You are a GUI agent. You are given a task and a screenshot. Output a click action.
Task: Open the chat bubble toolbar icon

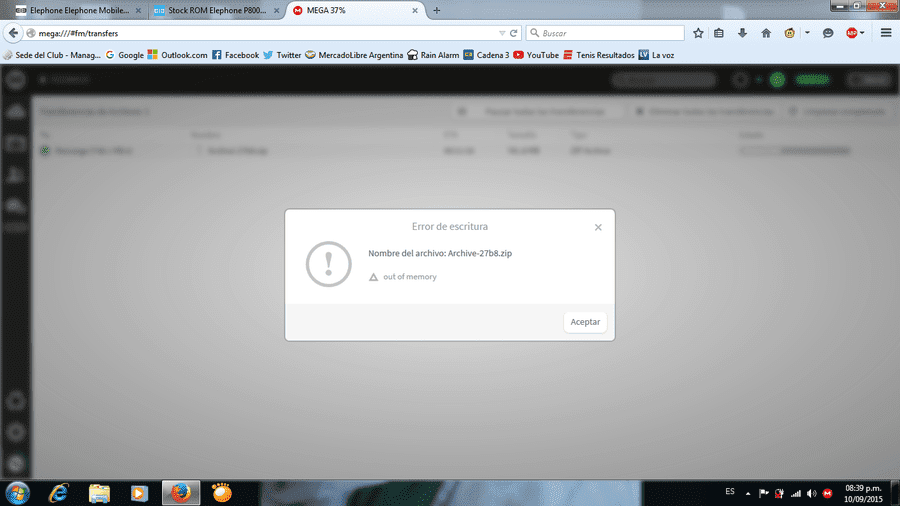(828, 33)
